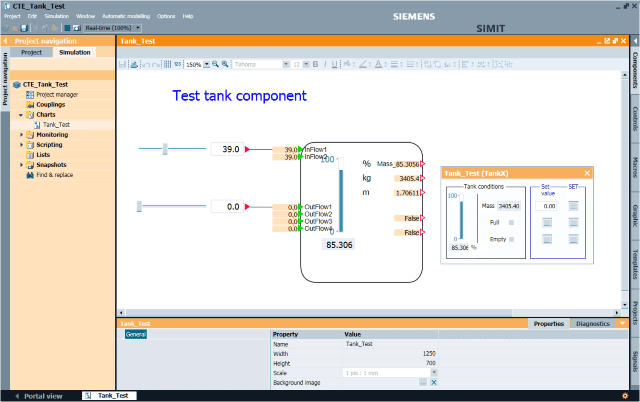Viewport: 640px width, 402px height.
Task: Click the zoom in magnifier icon
Action: (217, 64)
